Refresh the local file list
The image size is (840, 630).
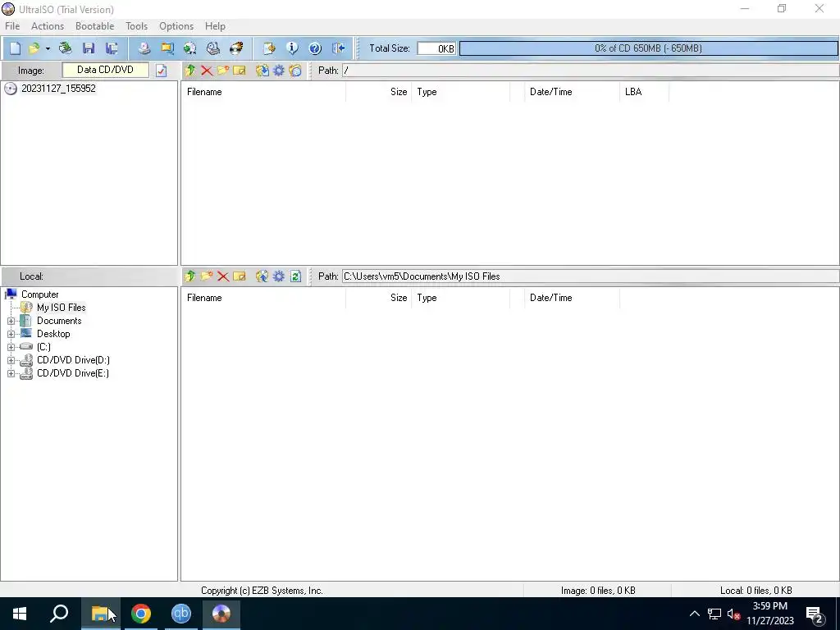point(295,276)
